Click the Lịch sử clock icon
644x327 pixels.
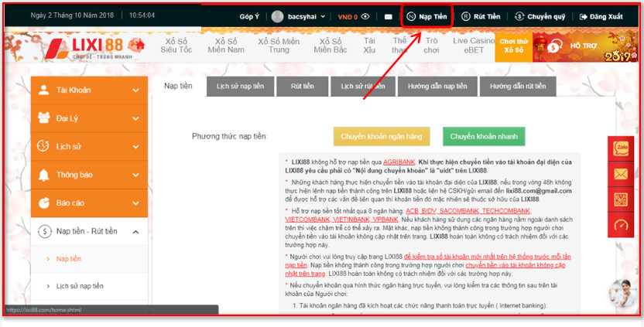tap(43, 145)
